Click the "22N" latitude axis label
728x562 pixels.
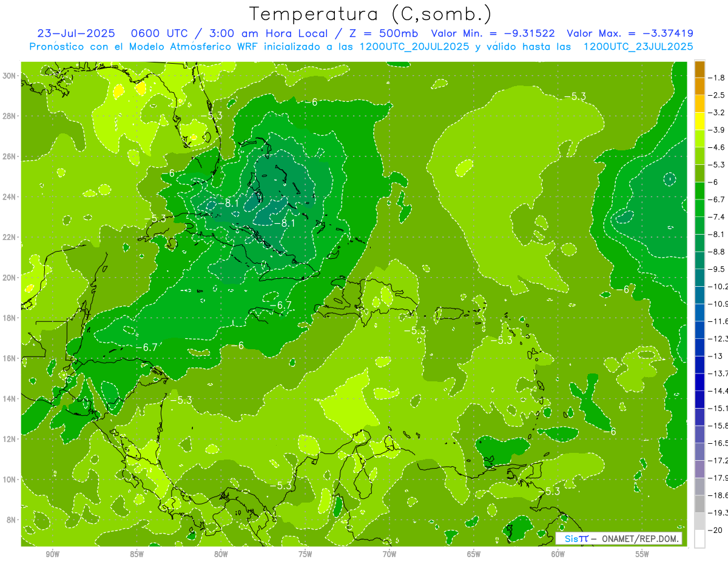point(10,236)
